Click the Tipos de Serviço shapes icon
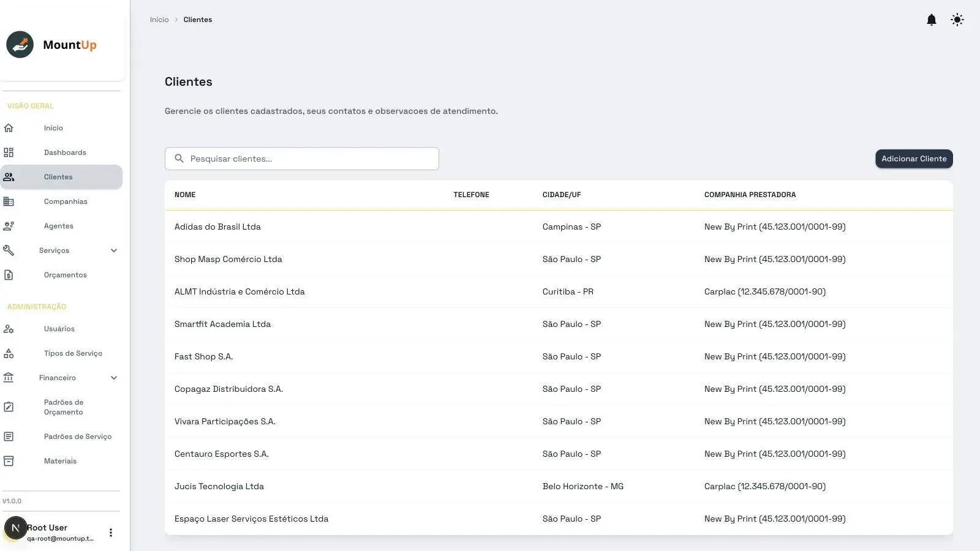 point(9,353)
